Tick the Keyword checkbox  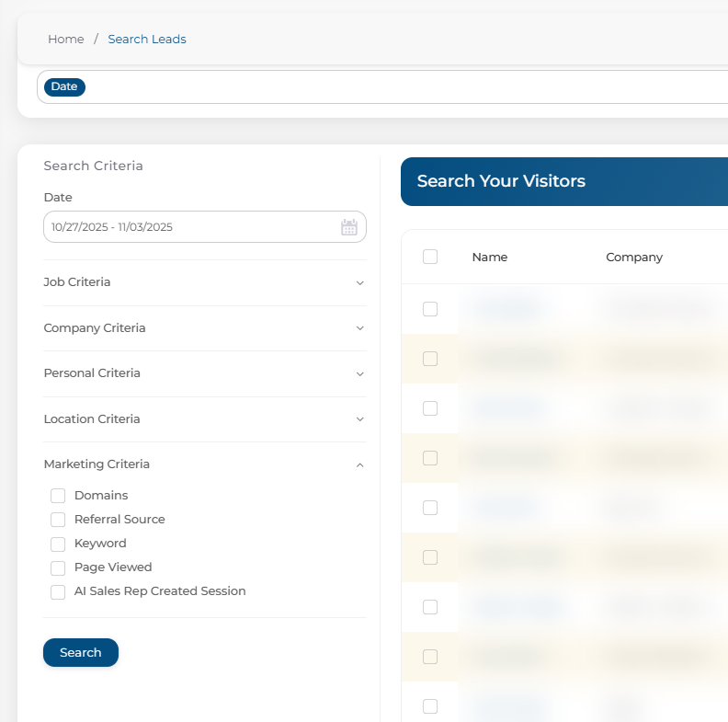(x=58, y=544)
